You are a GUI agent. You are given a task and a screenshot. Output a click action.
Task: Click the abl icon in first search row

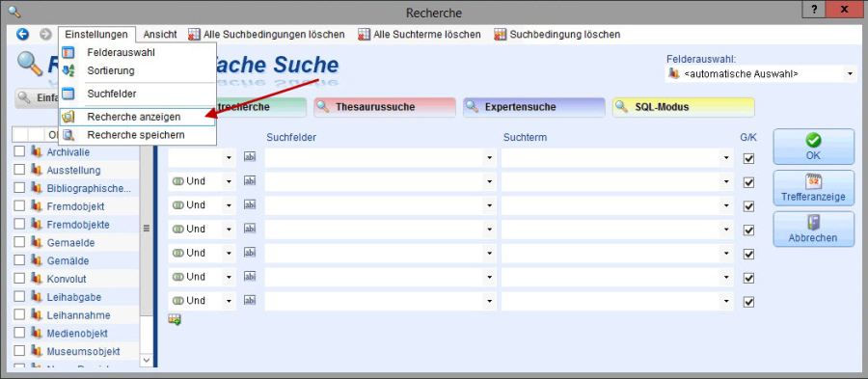pyautogui.click(x=250, y=158)
